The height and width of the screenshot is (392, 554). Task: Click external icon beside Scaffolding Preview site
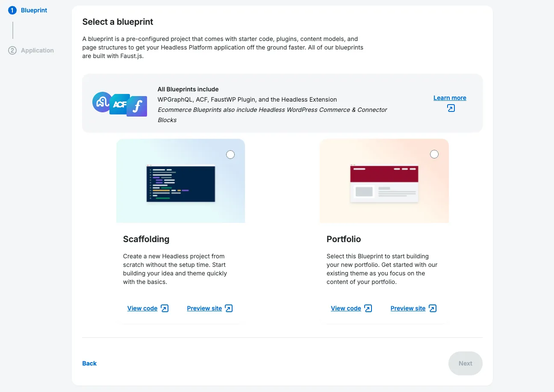pyautogui.click(x=229, y=308)
